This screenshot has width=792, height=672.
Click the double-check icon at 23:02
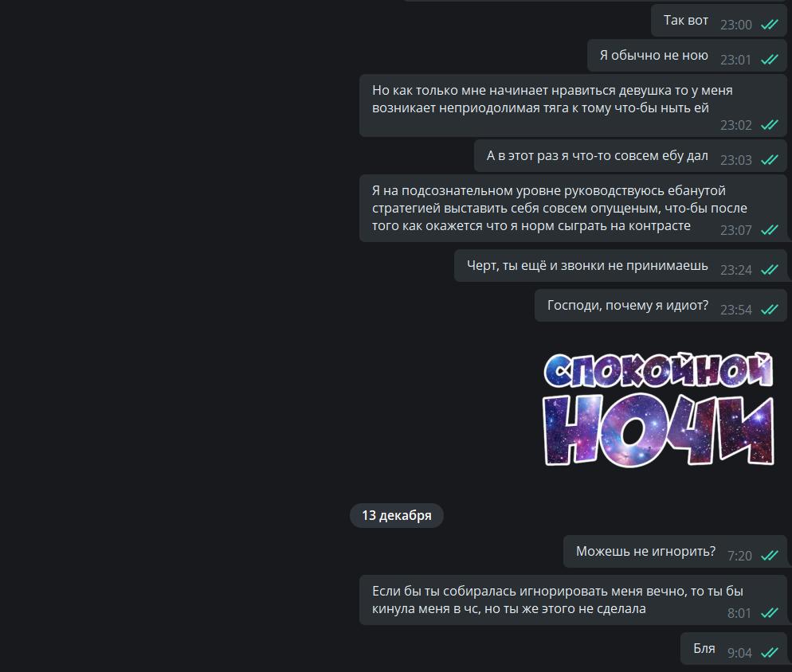[x=769, y=125]
